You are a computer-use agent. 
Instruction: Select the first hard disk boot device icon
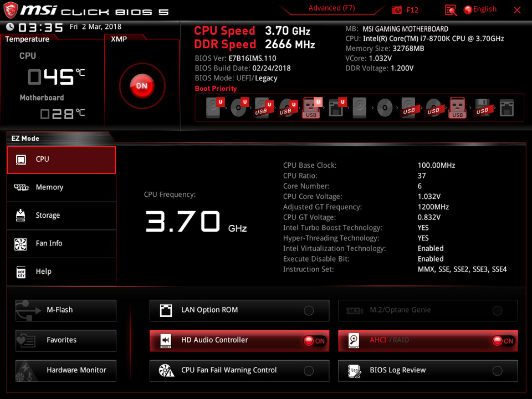tap(214, 108)
